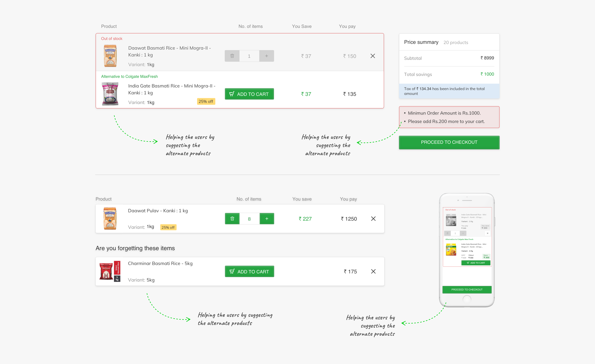Click India Gate Basmati Rice product title
The image size is (595, 364).
pos(172,89)
